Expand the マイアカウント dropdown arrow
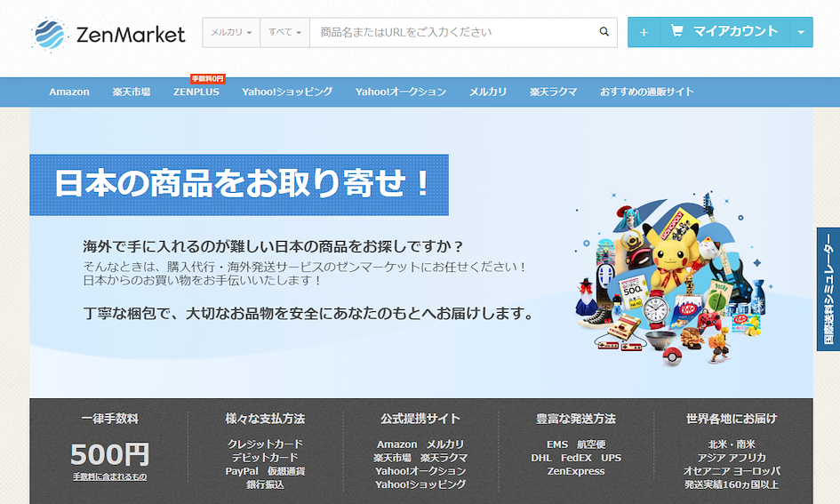840x504 pixels. tap(801, 32)
